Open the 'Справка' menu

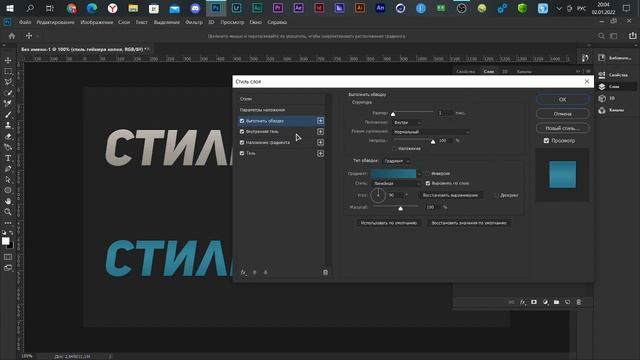(x=277, y=22)
